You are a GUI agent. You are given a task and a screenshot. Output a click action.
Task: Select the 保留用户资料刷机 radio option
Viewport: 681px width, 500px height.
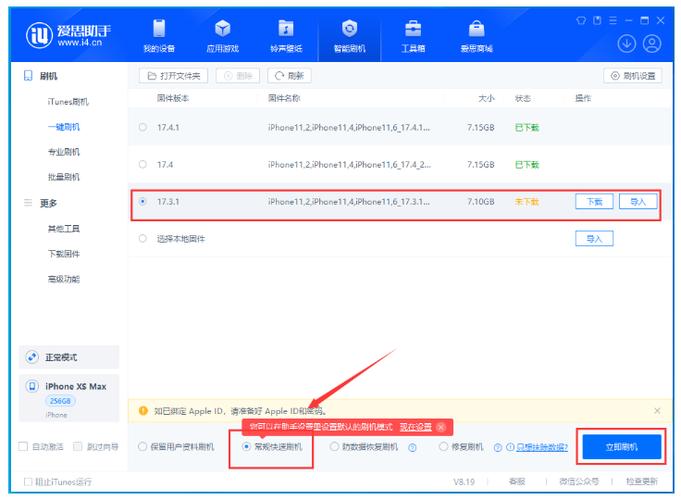(143, 447)
